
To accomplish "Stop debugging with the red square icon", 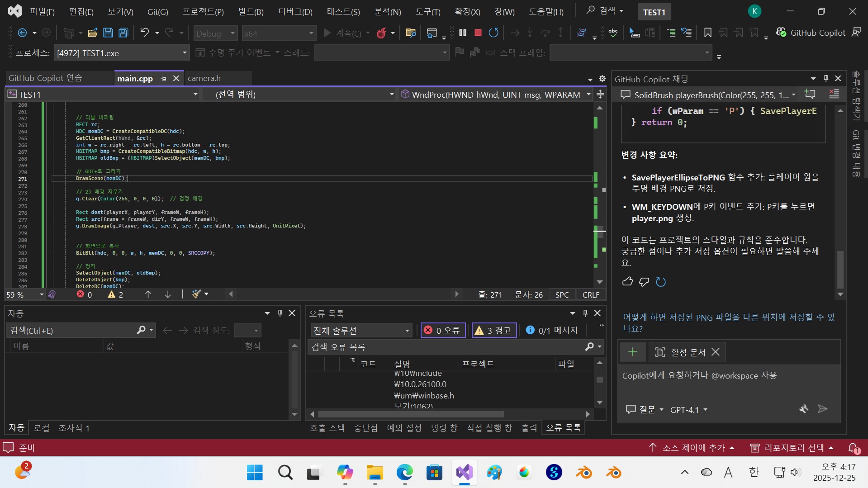I will 478,33.
